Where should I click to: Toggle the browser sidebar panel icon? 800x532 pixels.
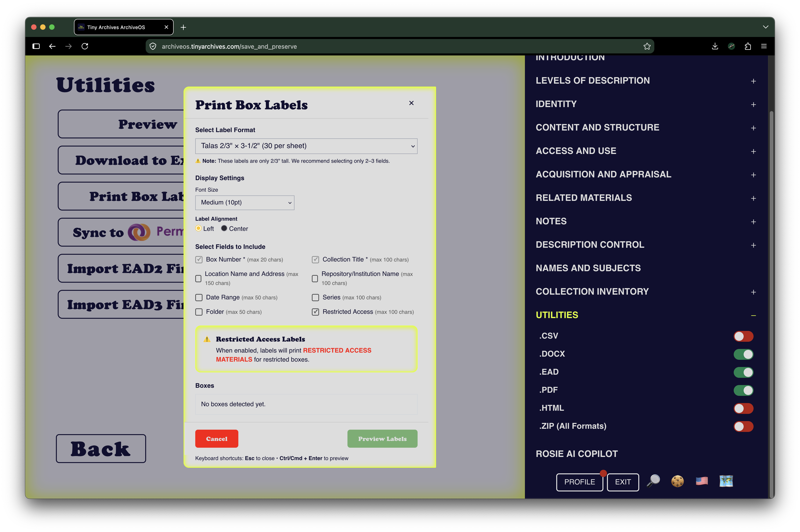coord(36,46)
